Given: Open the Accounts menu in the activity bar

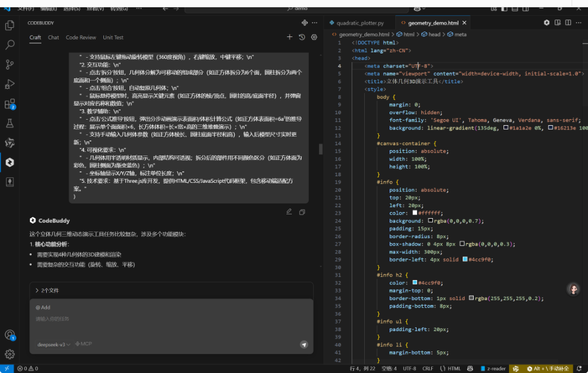Looking at the screenshot, I should [10, 335].
